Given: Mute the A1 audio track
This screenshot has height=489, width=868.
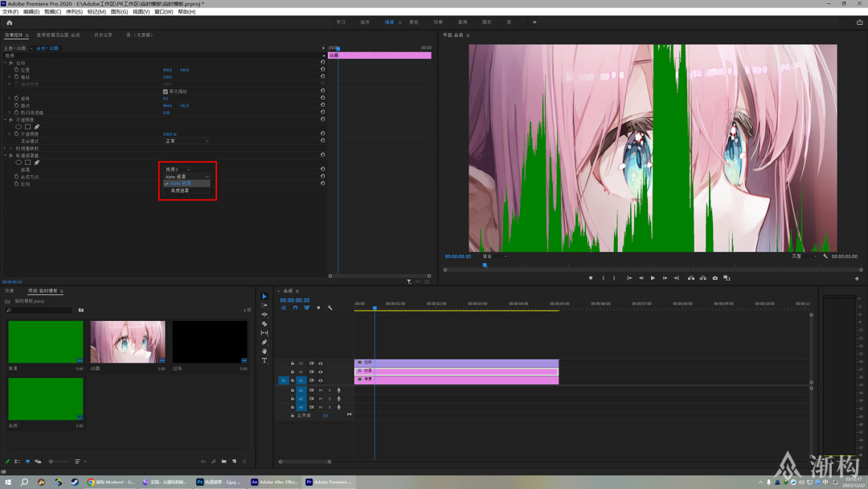Looking at the screenshot, I should 320,390.
